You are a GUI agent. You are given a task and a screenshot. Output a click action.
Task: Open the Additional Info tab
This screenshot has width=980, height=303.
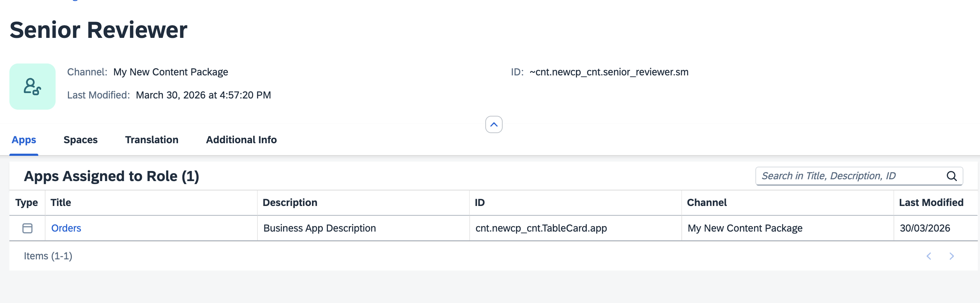click(x=241, y=140)
